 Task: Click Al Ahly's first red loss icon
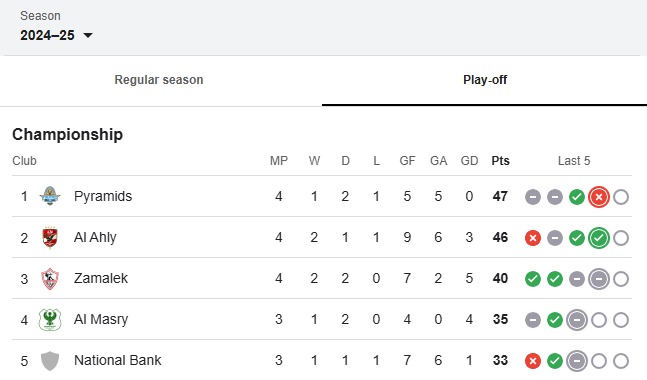click(x=533, y=238)
